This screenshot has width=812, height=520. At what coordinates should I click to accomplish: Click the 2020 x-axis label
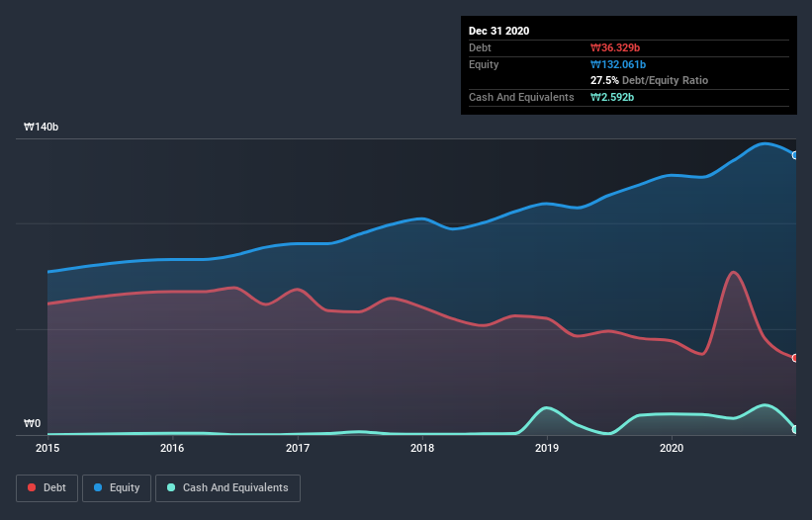(x=672, y=448)
